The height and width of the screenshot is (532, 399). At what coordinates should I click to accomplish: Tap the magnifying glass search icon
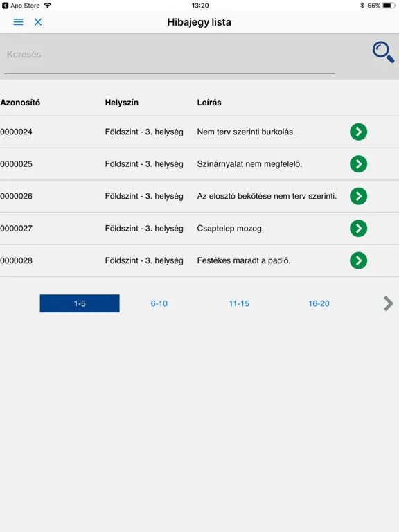coord(383,52)
